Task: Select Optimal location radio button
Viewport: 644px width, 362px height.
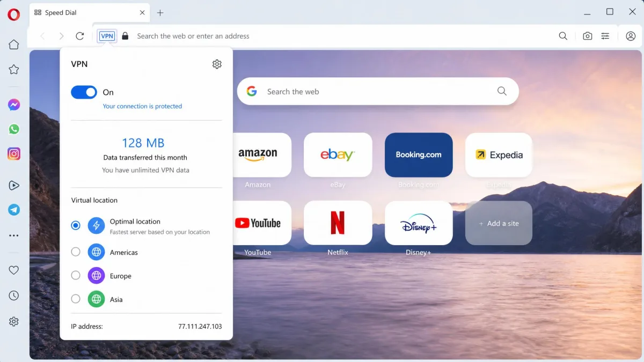Action: (76, 225)
